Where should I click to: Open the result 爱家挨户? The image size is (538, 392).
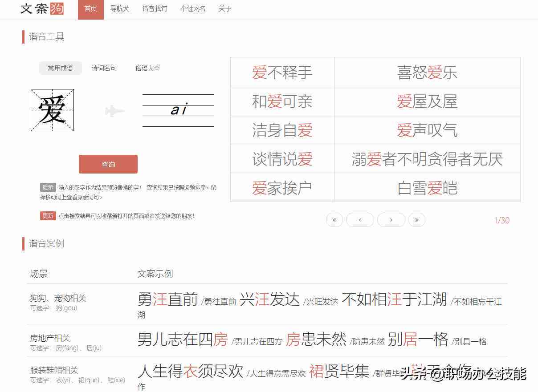(x=282, y=188)
